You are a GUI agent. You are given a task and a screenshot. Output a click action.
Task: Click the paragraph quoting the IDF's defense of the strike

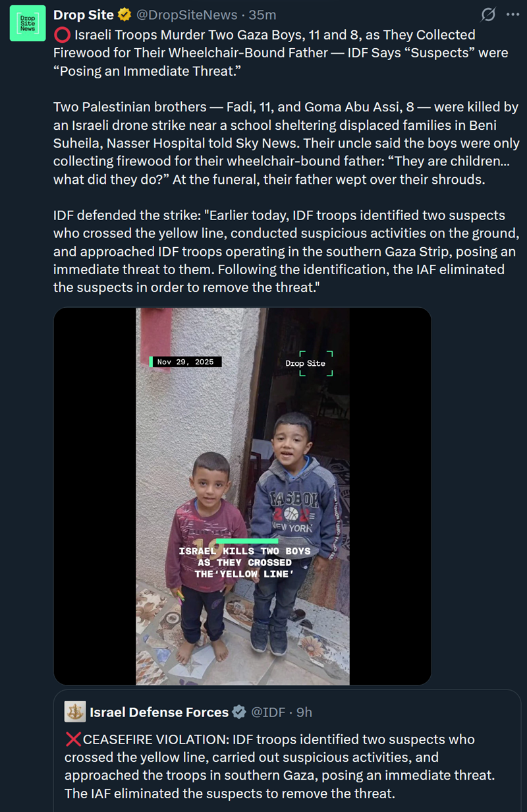[x=285, y=252]
